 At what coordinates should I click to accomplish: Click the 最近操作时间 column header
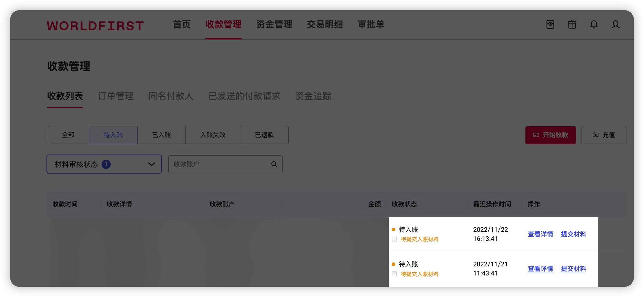492,204
